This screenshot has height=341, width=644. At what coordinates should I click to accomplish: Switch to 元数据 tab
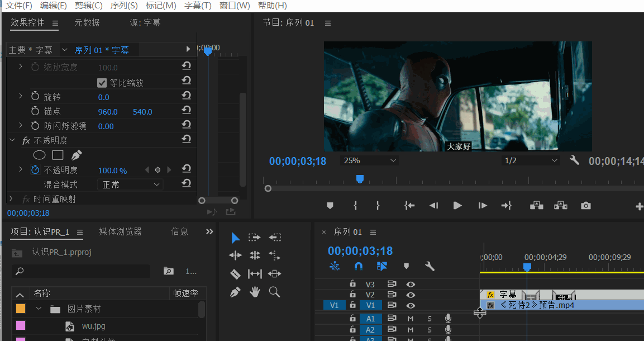click(x=87, y=23)
